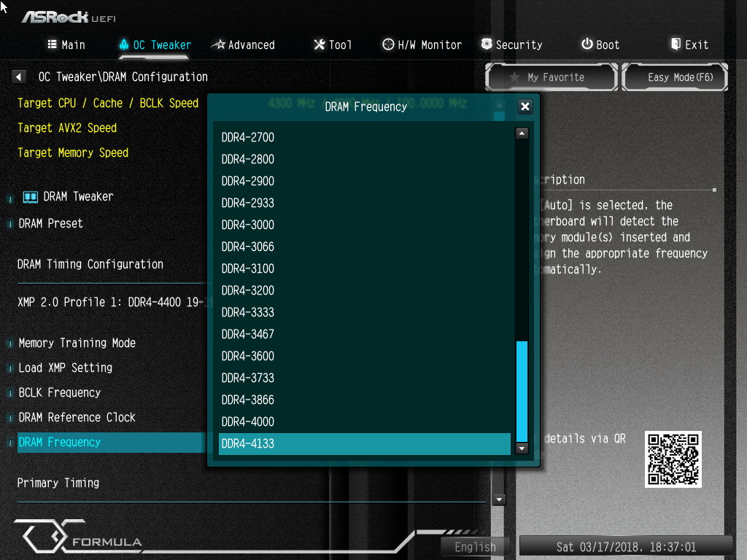This screenshot has height=560, width=747.
Task: Click the Exit door icon
Action: (x=676, y=44)
